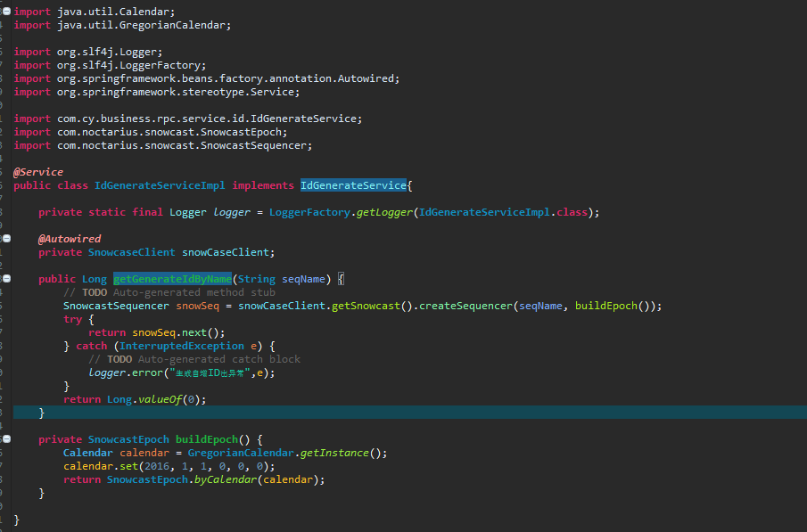
Task: Click java.util.Calendar in the first import
Action: (113, 12)
